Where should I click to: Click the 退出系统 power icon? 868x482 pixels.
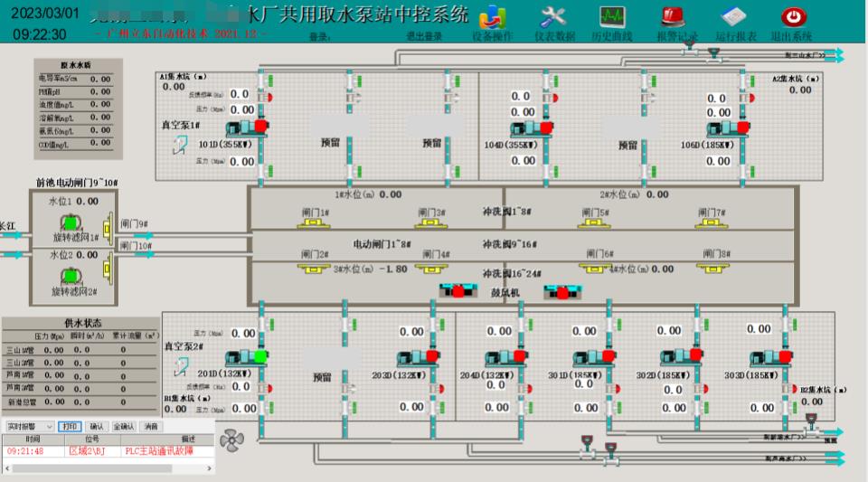click(x=793, y=17)
